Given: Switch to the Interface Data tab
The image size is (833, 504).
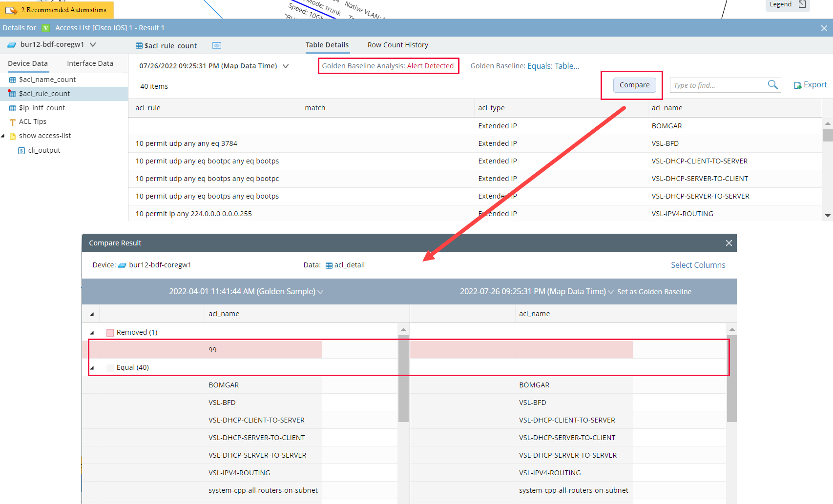Looking at the screenshot, I should click(x=90, y=63).
